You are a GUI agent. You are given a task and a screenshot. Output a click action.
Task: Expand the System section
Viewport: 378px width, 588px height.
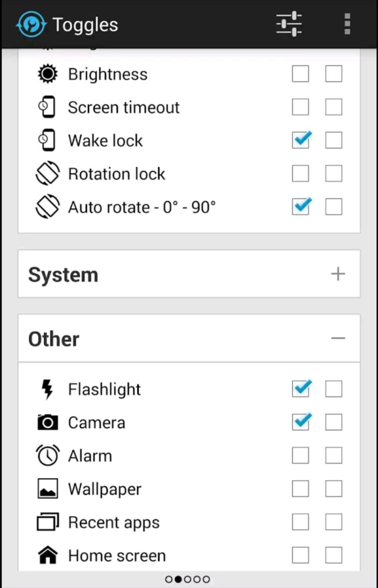pos(338,274)
